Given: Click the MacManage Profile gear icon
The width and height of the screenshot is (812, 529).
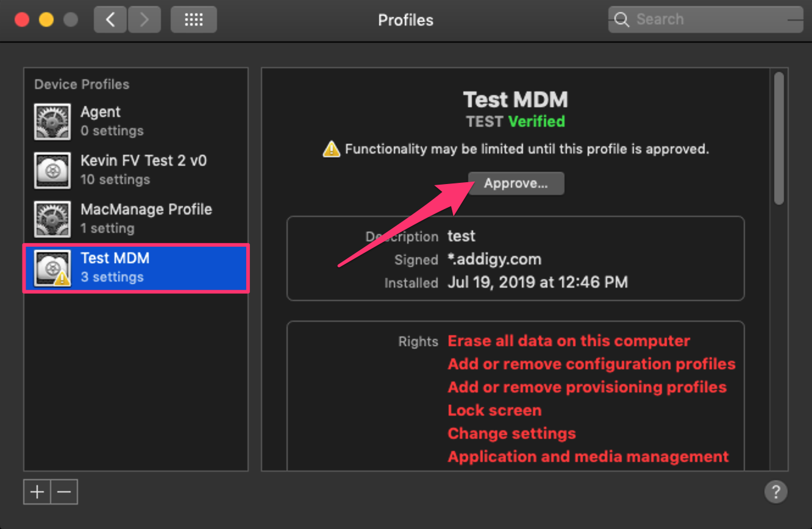Looking at the screenshot, I should coord(52,219).
